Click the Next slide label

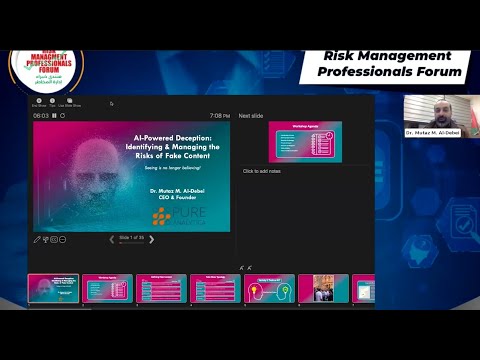coord(251,116)
